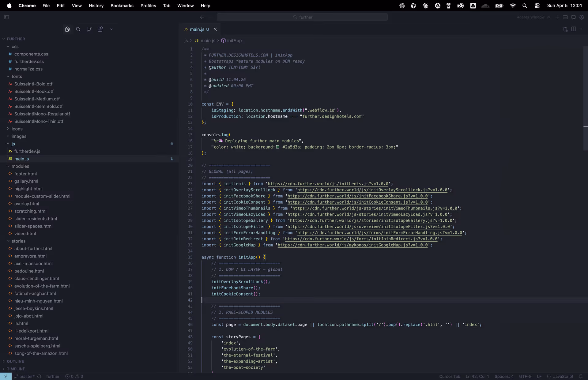Screen dimensions: 588x380
Task: Open the Bookmarks menu
Action: pyautogui.click(x=122, y=6)
